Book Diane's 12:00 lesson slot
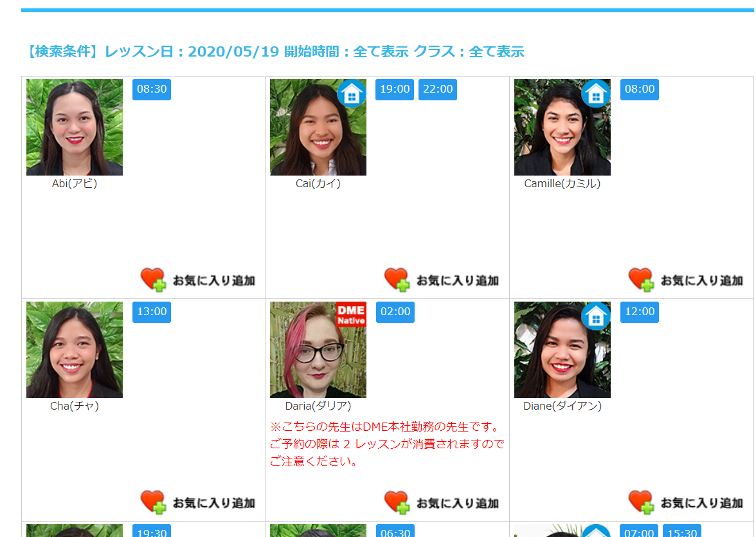Viewport: 756px width, 537px height. point(639,312)
